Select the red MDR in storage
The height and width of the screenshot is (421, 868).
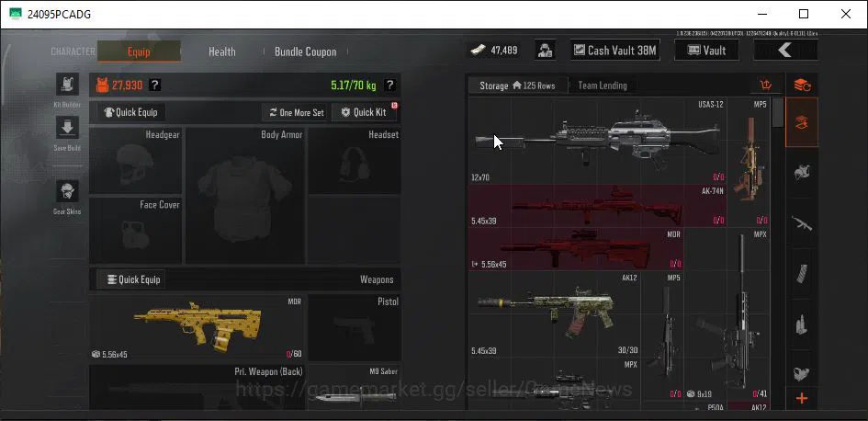point(576,249)
